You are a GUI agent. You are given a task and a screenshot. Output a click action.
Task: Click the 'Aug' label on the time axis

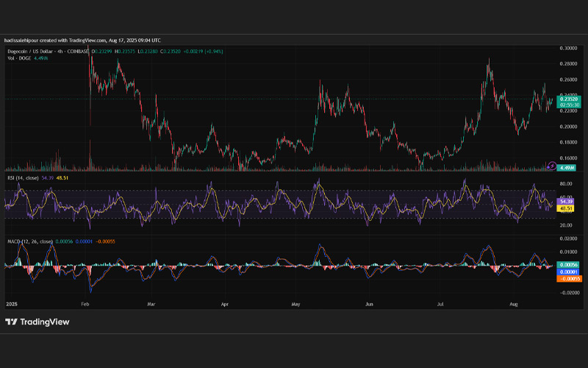(513, 304)
